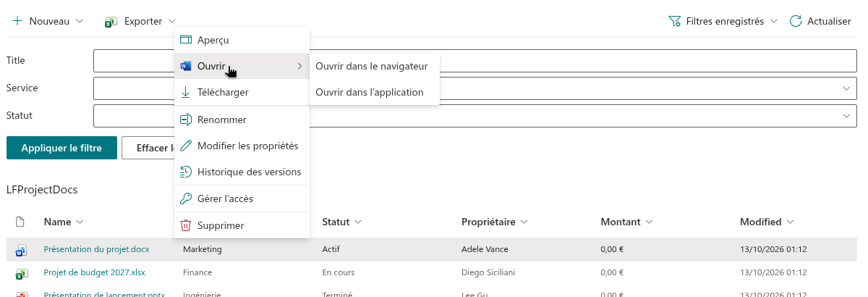Choose Ouvrir dans l'application
The width and height of the screenshot is (868, 297).
pyautogui.click(x=374, y=92)
